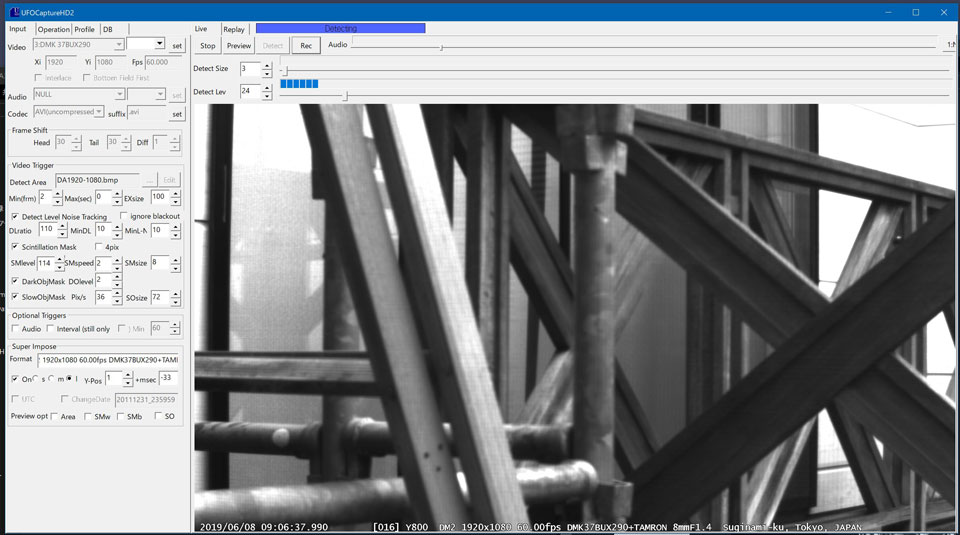This screenshot has width=960, height=535.
Task: Click the Audio level slider track
Action: pyautogui.click(x=650, y=47)
